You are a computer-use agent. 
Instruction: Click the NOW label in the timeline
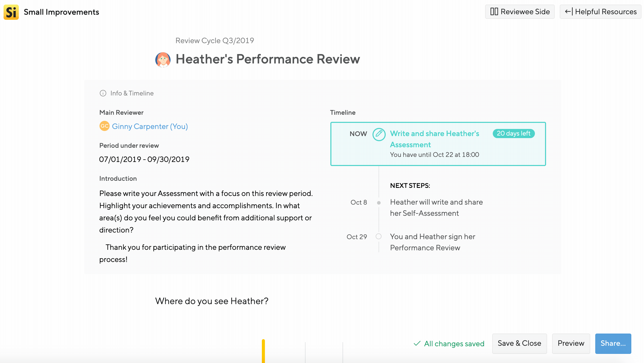[x=358, y=134]
